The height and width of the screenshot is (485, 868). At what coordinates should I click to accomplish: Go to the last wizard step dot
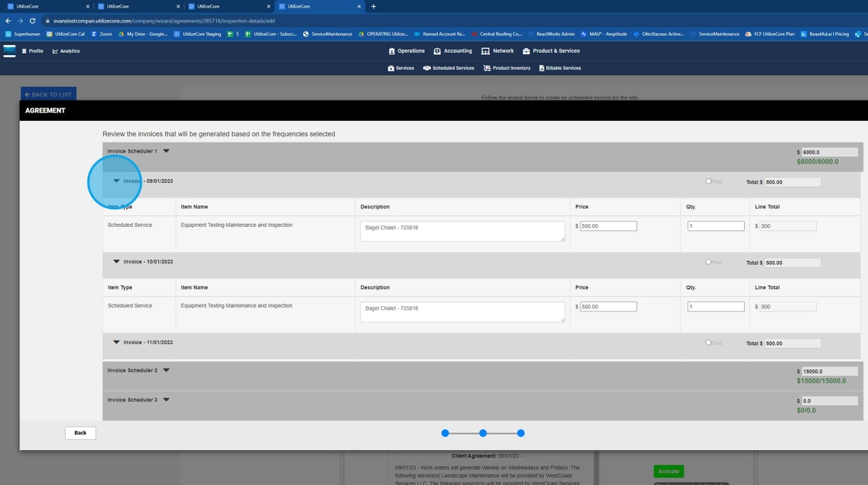pos(520,433)
